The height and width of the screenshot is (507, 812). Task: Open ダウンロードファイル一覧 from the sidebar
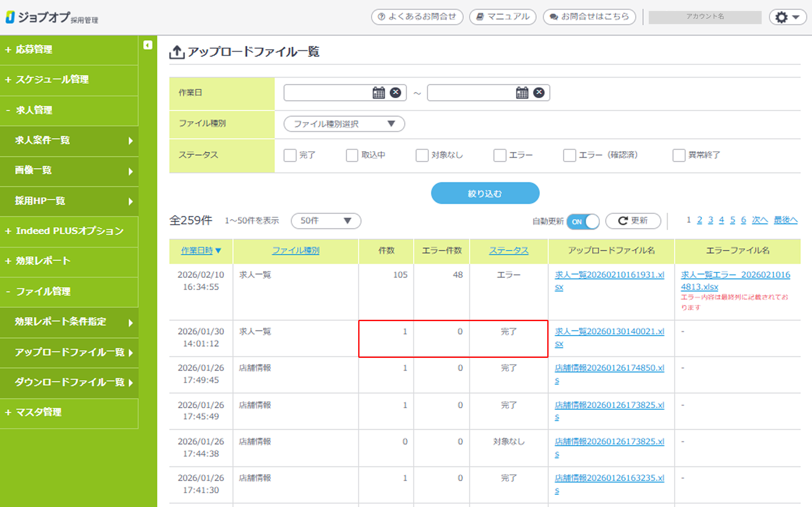70,382
